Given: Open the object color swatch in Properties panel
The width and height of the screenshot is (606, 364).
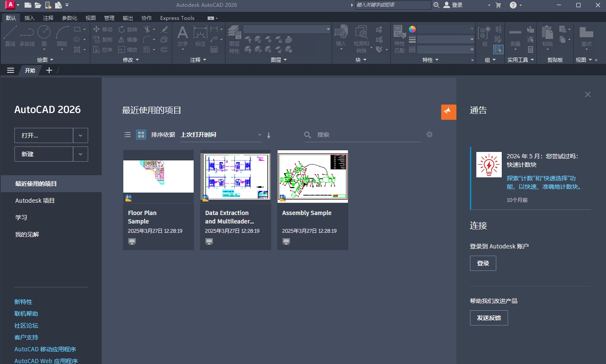Looking at the screenshot, I should click(412, 29).
